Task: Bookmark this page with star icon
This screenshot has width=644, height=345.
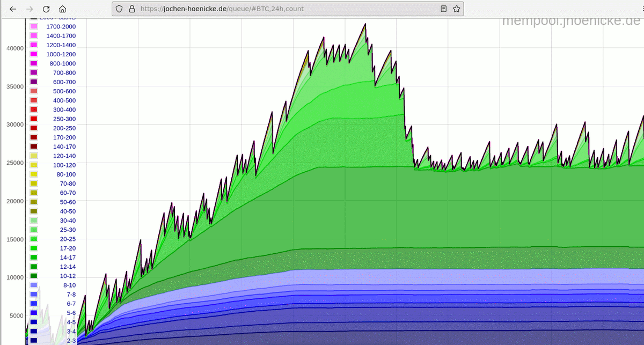Action: point(457,9)
